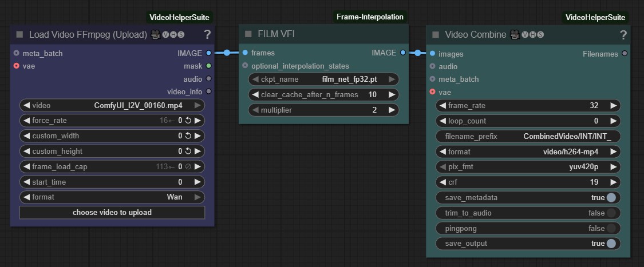Image resolution: width=644 pixels, height=267 pixels.
Task: Click the Video Combine node title
Action: click(x=476, y=35)
